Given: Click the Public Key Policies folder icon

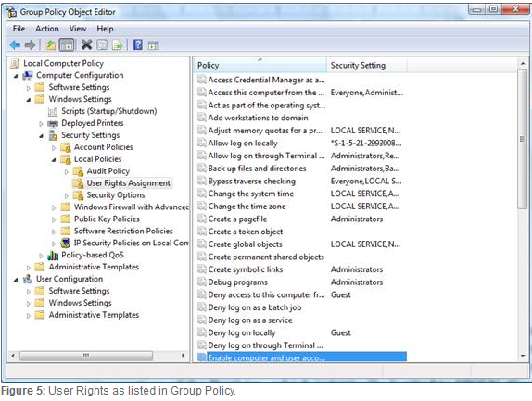Looking at the screenshot, I should click(x=66, y=219).
